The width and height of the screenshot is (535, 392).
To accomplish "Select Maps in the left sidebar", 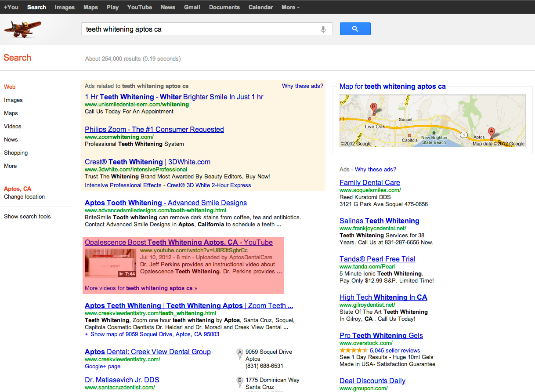I will coord(11,113).
